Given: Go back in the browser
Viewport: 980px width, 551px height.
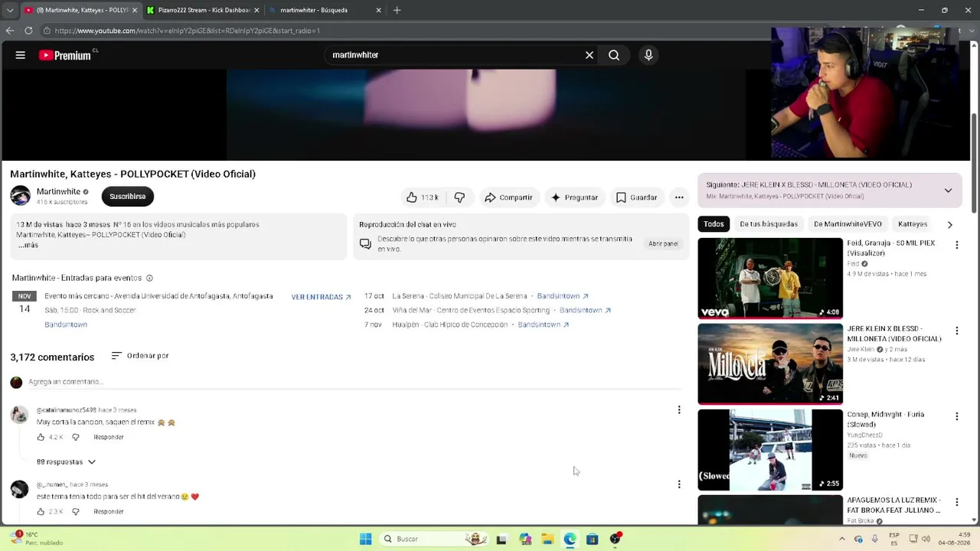Looking at the screenshot, I should [x=10, y=31].
